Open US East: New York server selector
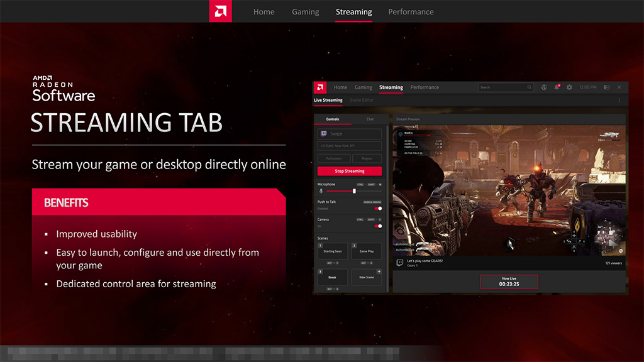 tap(350, 146)
